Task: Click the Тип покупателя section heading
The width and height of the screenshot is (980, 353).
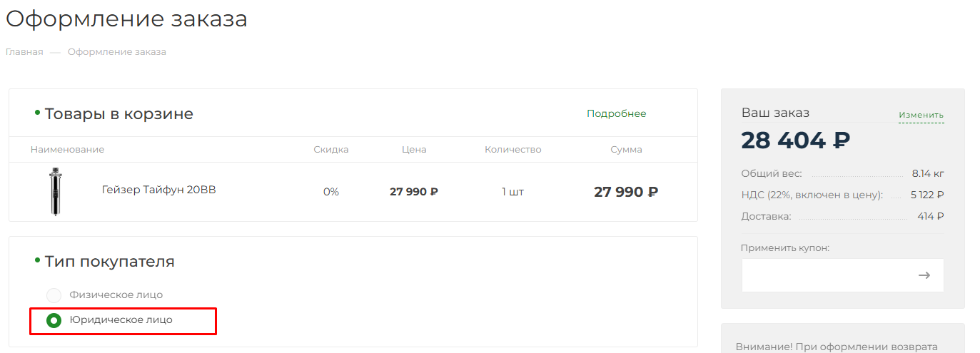Action: (x=109, y=262)
